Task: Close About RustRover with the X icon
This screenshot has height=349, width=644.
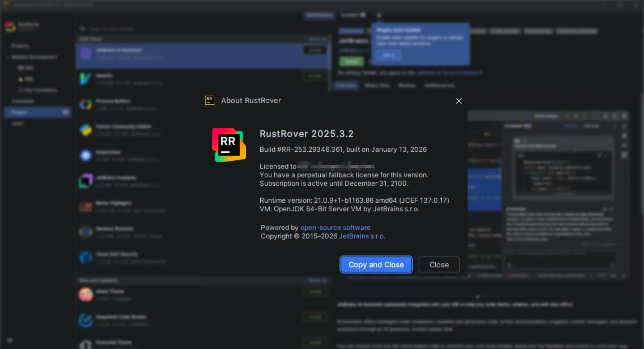Action: [x=459, y=101]
